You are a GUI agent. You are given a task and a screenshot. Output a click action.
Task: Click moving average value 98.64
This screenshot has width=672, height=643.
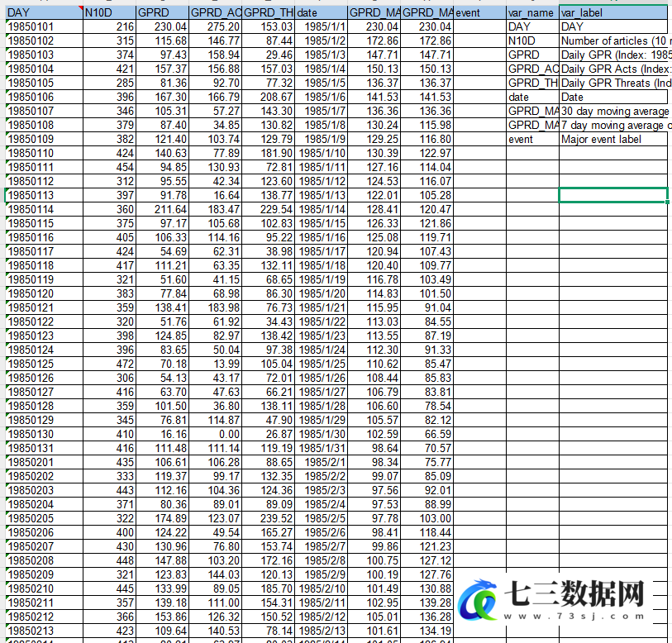(374, 448)
